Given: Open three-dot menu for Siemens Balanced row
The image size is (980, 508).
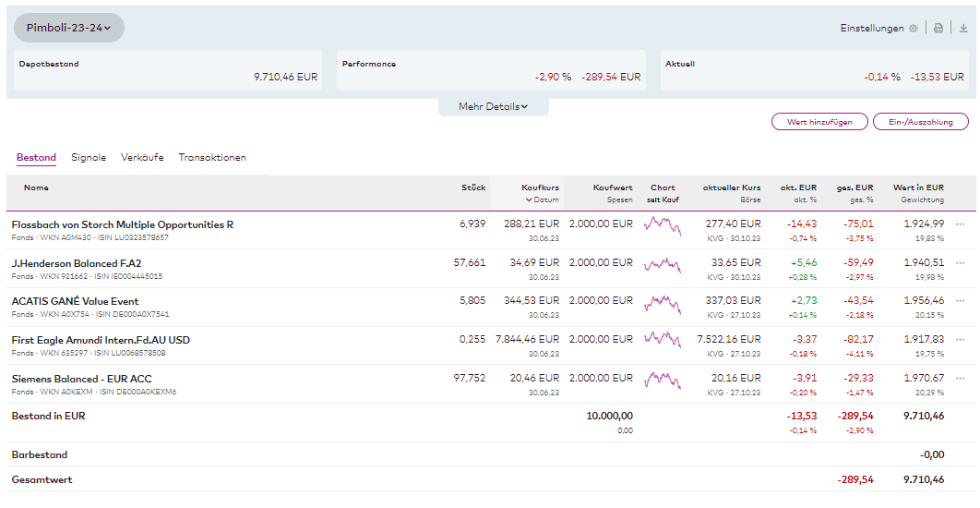Looking at the screenshot, I should click(961, 379).
